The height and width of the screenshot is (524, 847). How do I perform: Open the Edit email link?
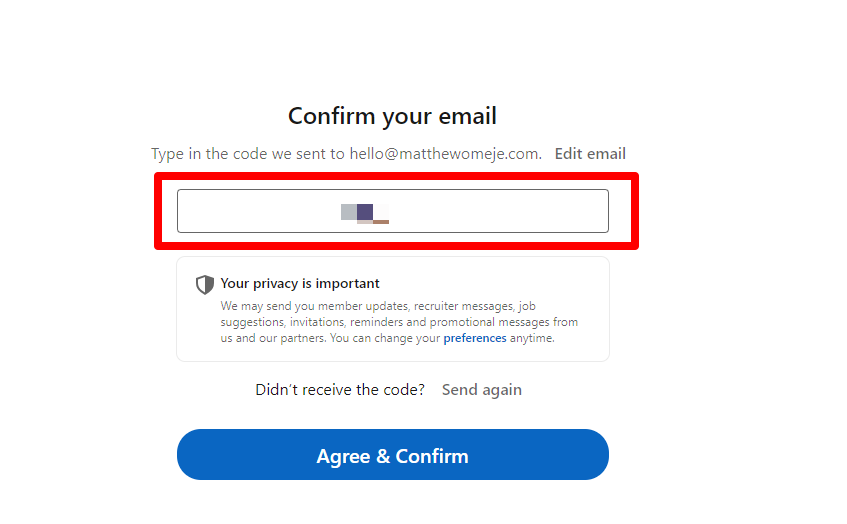(x=590, y=154)
